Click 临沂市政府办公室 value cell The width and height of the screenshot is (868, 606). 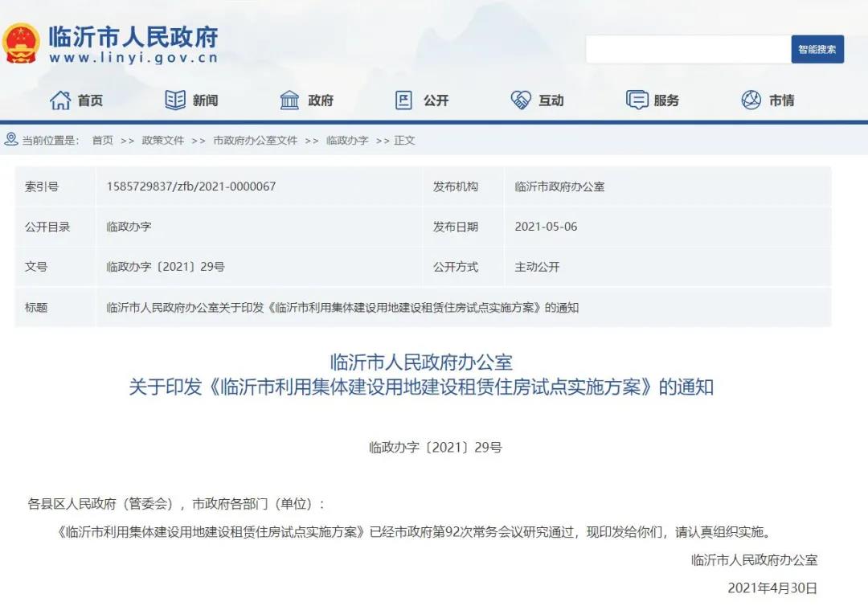pos(668,186)
